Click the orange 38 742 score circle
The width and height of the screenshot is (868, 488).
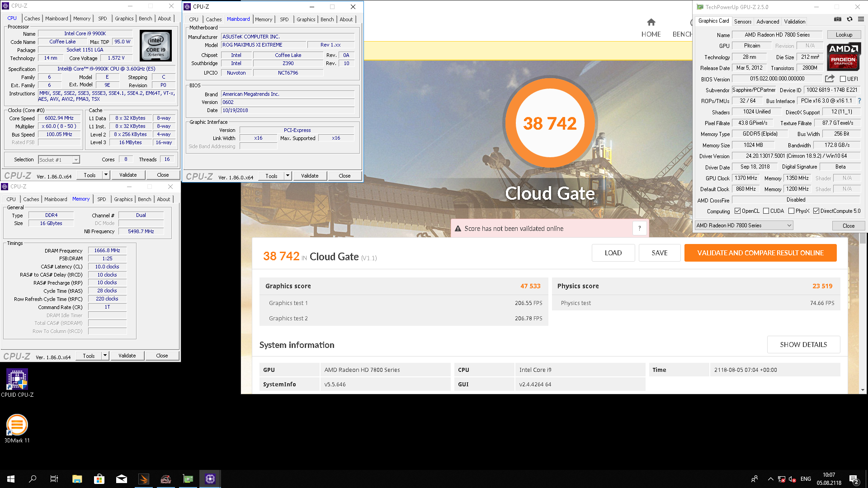pos(550,123)
